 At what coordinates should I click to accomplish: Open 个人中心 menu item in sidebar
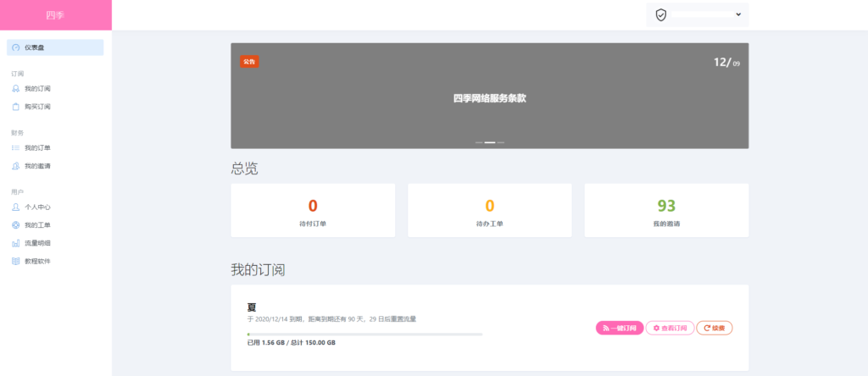37,207
